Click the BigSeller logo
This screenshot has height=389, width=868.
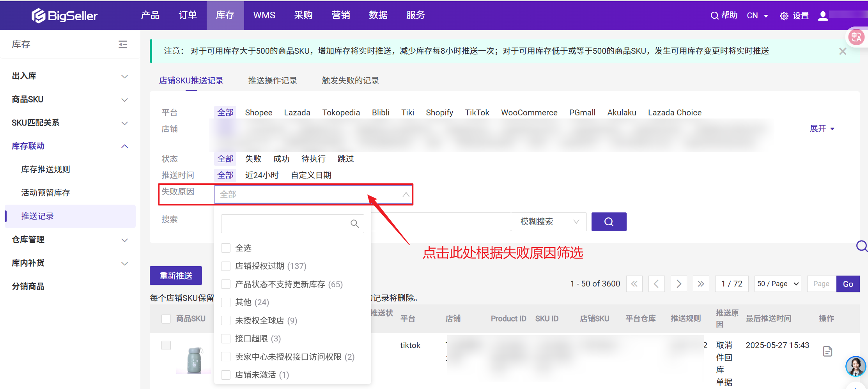[x=65, y=16]
